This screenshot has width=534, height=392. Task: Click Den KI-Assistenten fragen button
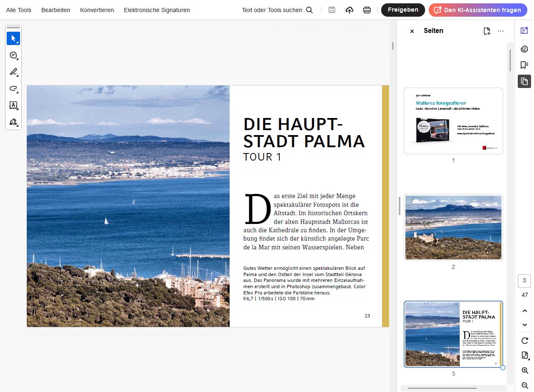click(x=478, y=10)
